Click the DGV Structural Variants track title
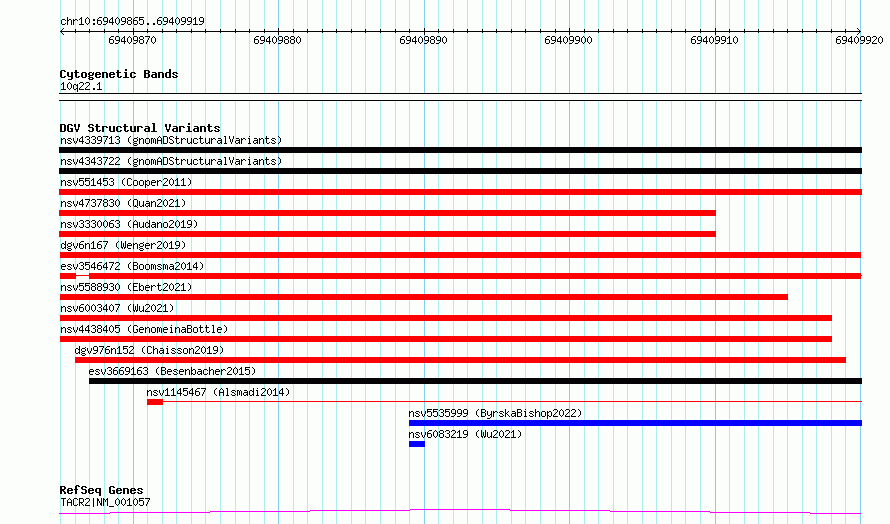This screenshot has width=890, height=524. pyautogui.click(x=140, y=128)
